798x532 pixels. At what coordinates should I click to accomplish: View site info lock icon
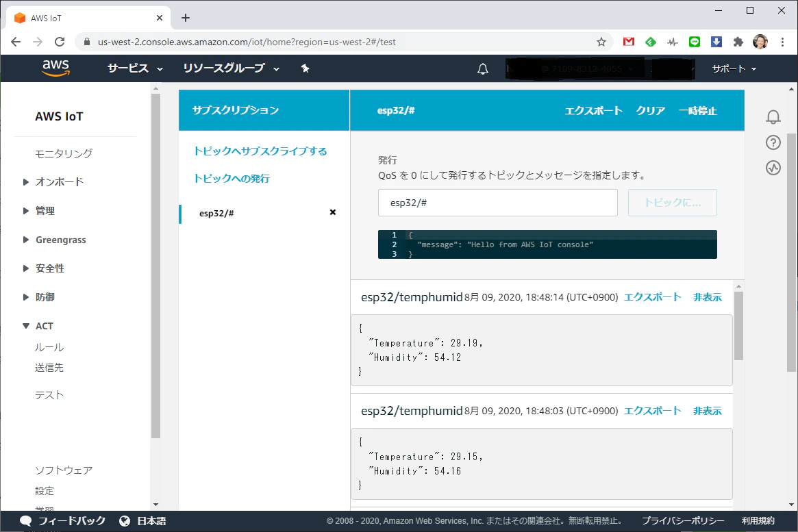(x=86, y=42)
